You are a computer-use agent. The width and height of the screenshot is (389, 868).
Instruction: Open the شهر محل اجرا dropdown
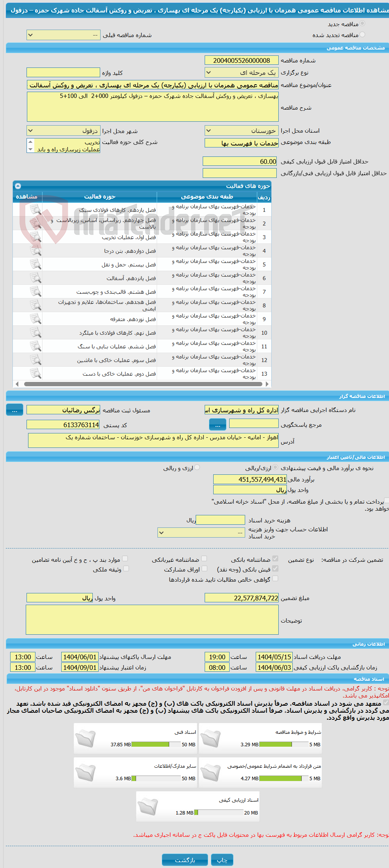point(64,131)
